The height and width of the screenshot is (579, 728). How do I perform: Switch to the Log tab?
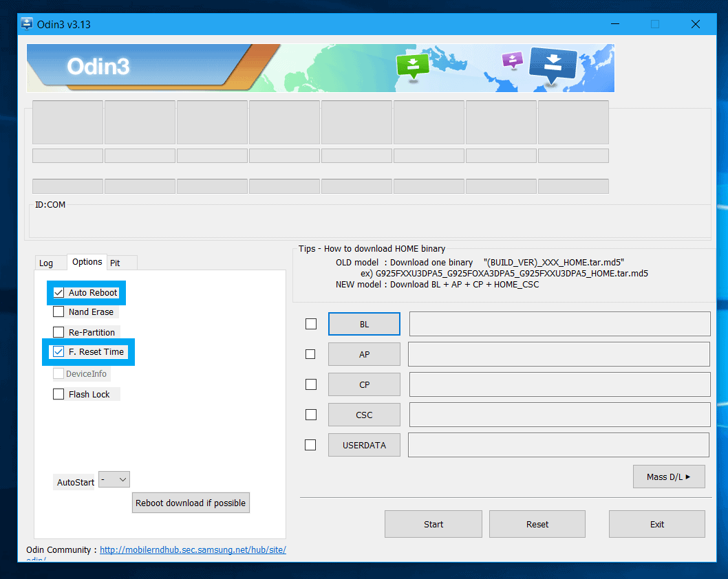coord(46,263)
